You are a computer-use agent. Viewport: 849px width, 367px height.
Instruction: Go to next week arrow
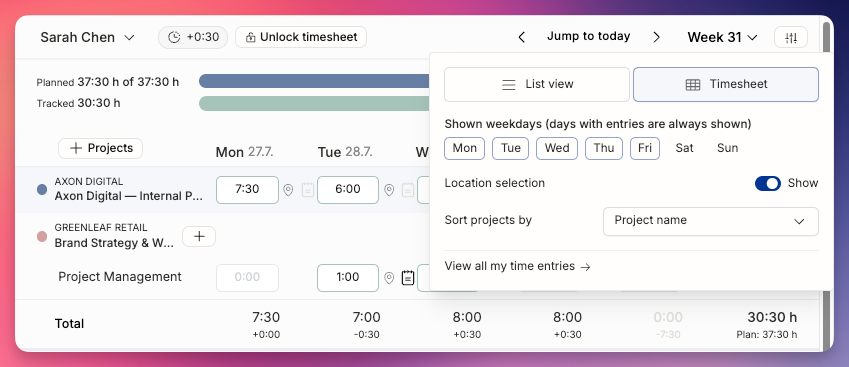pos(656,37)
